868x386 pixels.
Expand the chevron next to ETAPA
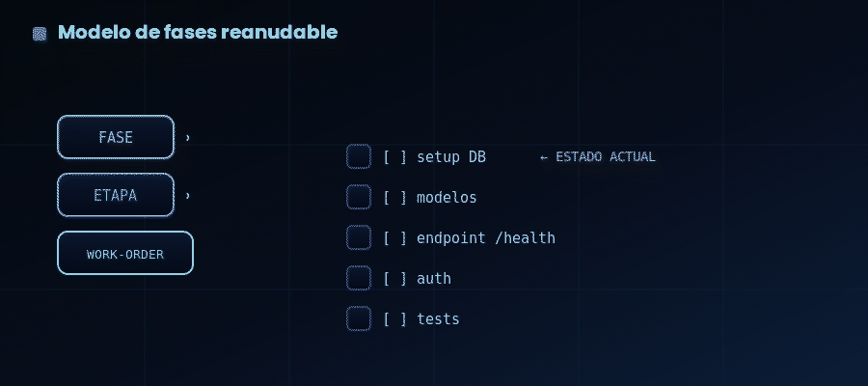coord(188,196)
